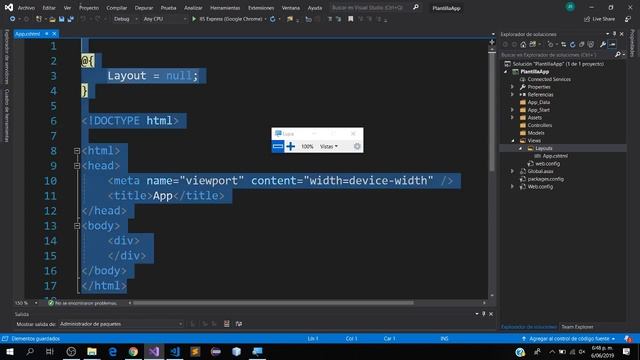This screenshot has width=640, height=360.
Task: Expand the App_Start folder
Action: coord(513,110)
